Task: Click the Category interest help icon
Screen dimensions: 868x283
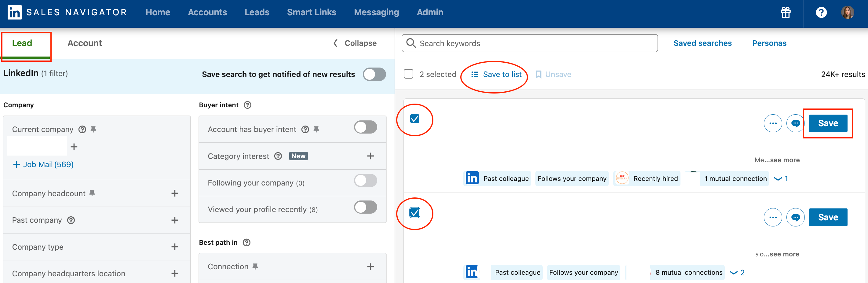Action: 278,156
